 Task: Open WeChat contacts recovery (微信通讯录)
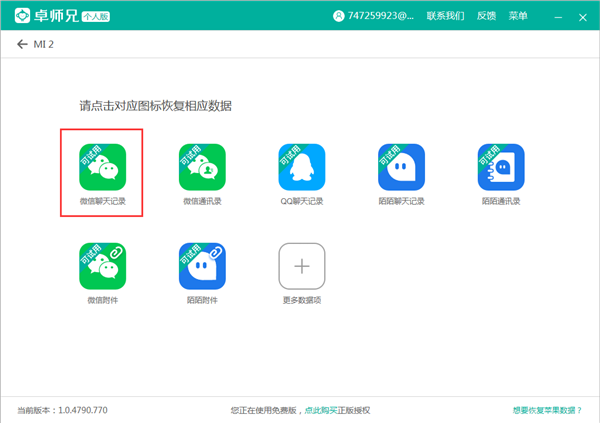(202, 167)
